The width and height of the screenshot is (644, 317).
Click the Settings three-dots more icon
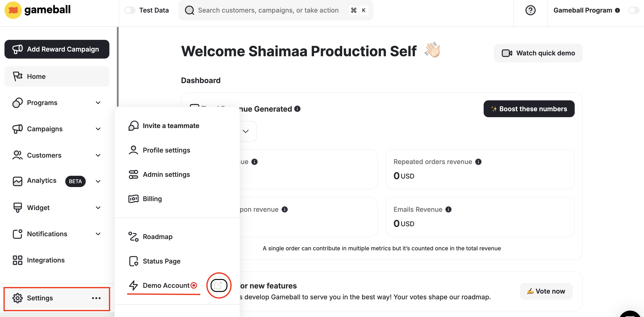(96, 298)
